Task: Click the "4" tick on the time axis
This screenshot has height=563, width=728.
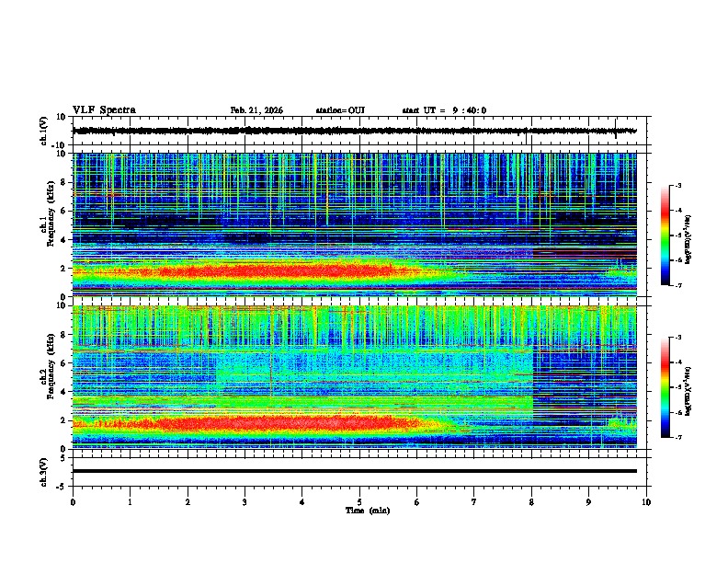Action: coord(302,502)
